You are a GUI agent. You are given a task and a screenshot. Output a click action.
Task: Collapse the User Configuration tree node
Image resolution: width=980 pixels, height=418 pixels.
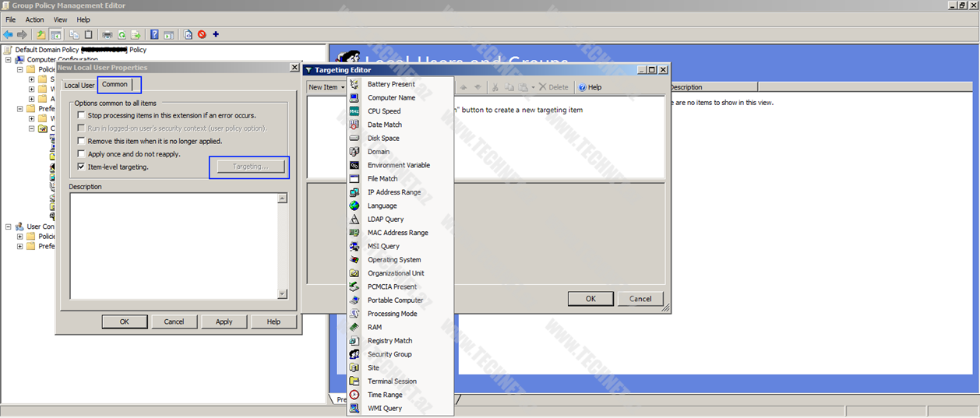pyautogui.click(x=9, y=227)
